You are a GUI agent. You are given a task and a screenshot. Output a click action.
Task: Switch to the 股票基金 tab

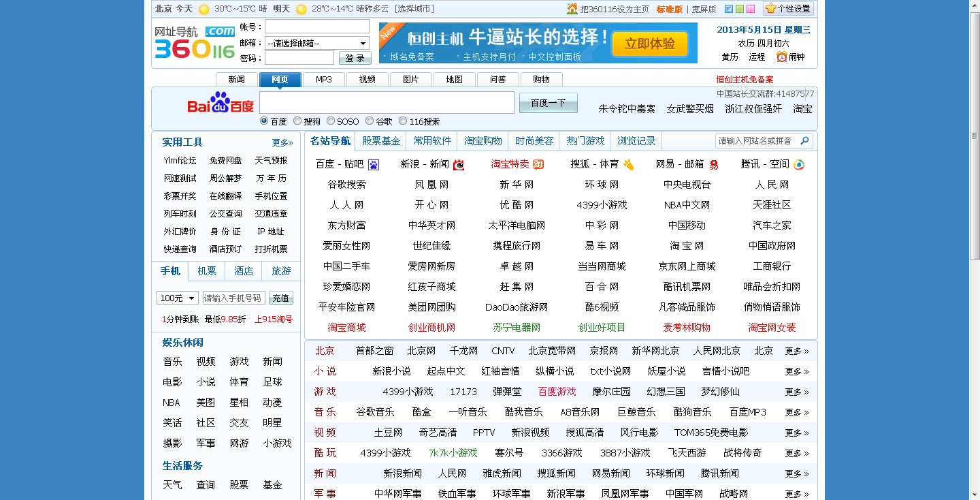pos(381,140)
